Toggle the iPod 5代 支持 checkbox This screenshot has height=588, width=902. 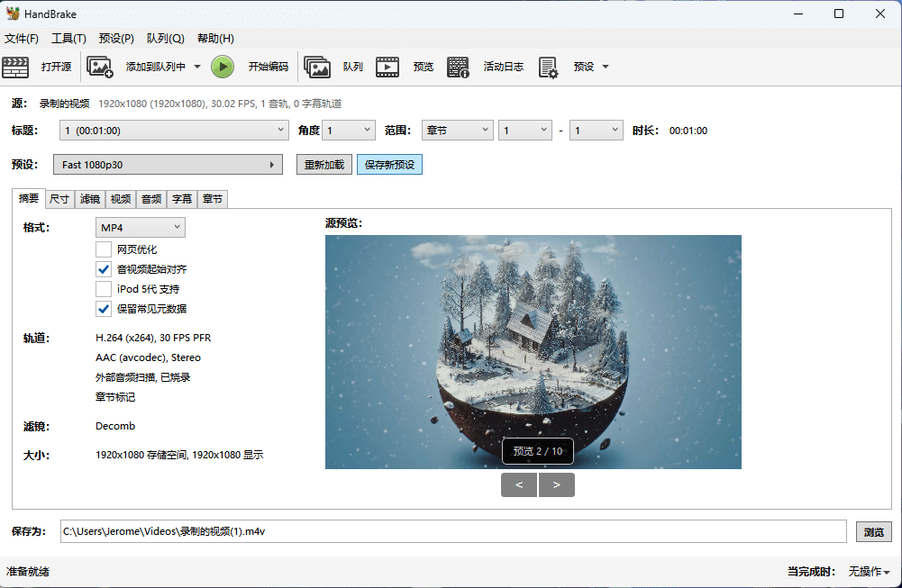pyautogui.click(x=104, y=289)
